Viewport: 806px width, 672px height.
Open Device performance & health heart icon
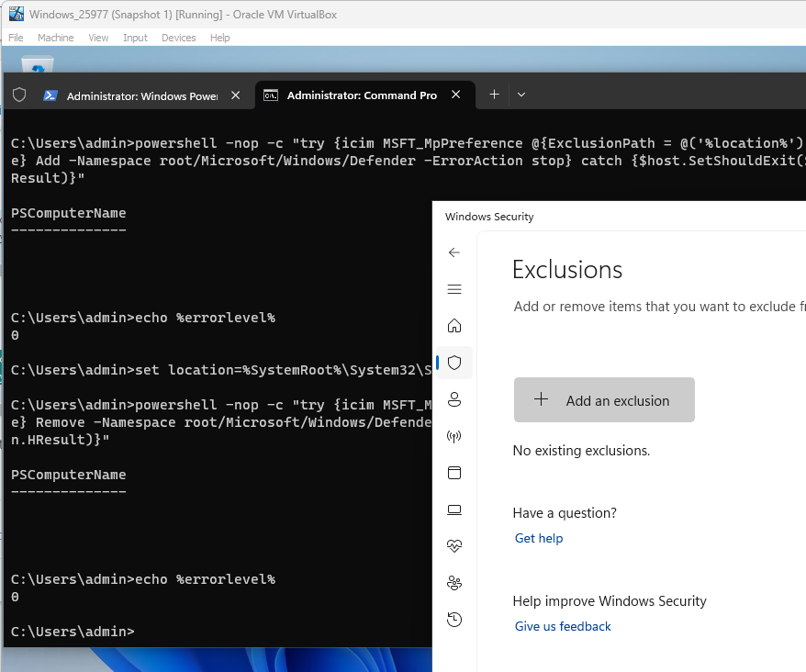[x=453, y=546]
